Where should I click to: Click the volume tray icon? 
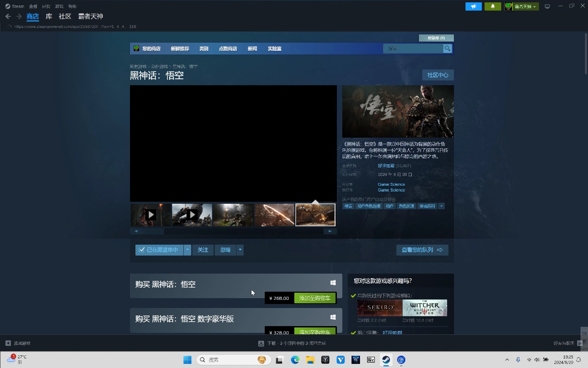(537, 360)
